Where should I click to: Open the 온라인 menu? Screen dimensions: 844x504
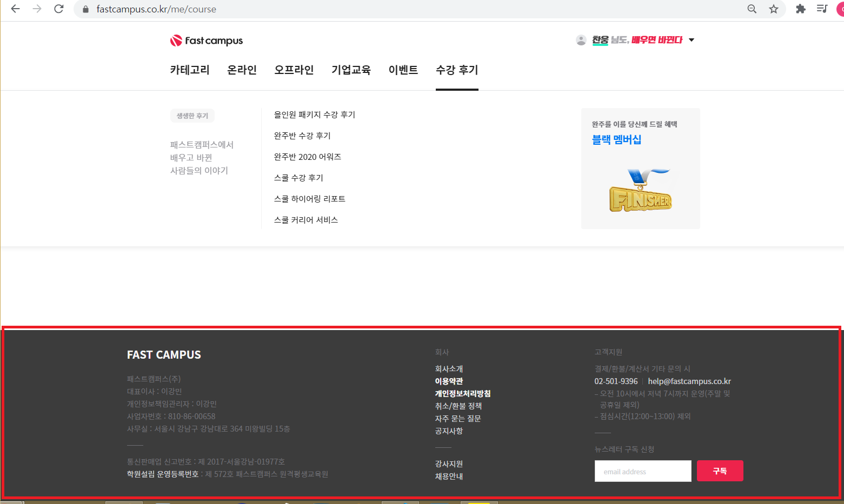(x=242, y=70)
